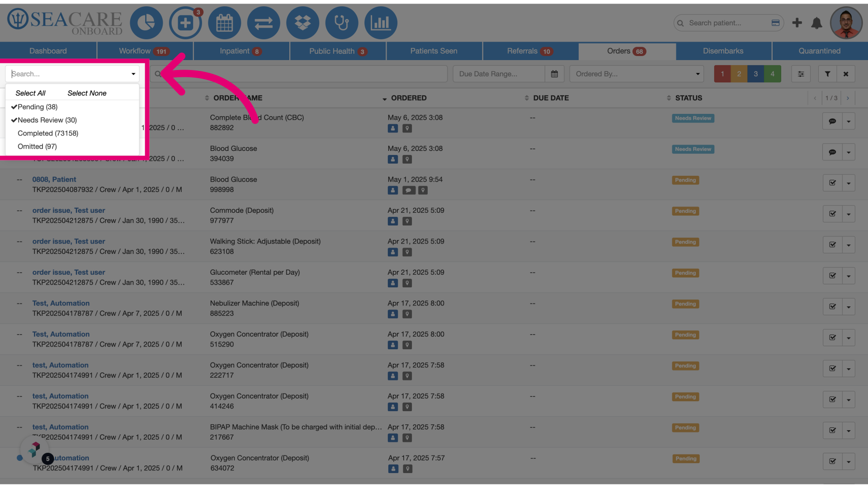Go to the previous page of orders
This screenshot has height=488, width=868.
pyautogui.click(x=815, y=98)
